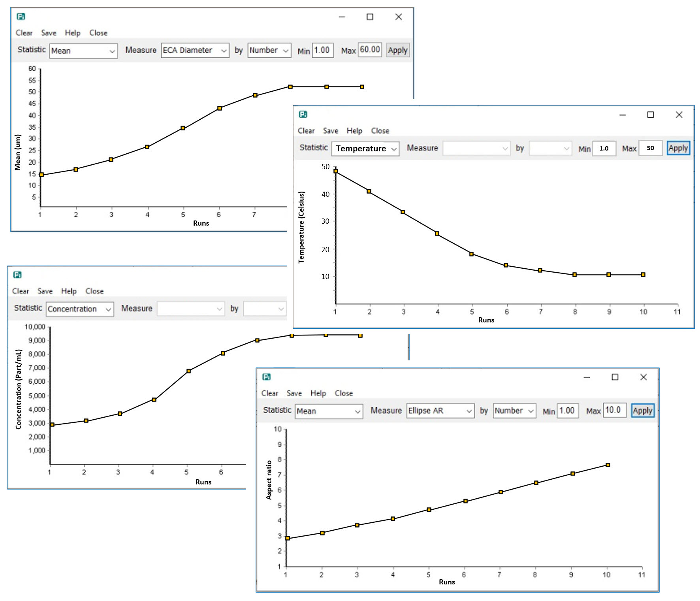Open Help menu in Concentration window
Screen dimensions: 700x601
[69, 291]
